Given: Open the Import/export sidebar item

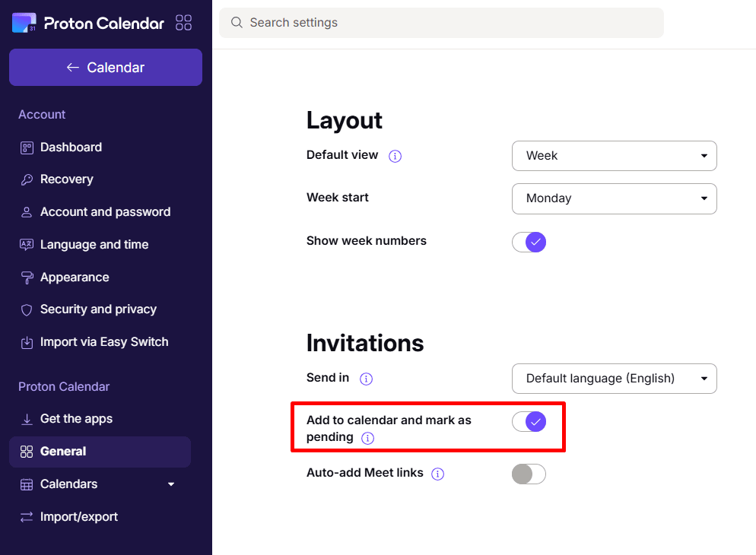Looking at the screenshot, I should tap(78, 517).
